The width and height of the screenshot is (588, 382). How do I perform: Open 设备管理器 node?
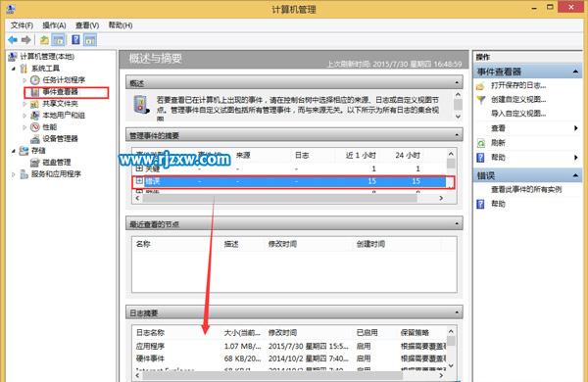[x=60, y=139]
